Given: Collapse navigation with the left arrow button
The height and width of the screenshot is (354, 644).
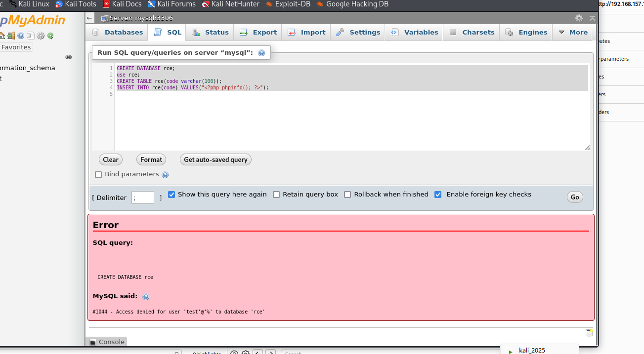Looking at the screenshot, I should [89, 18].
